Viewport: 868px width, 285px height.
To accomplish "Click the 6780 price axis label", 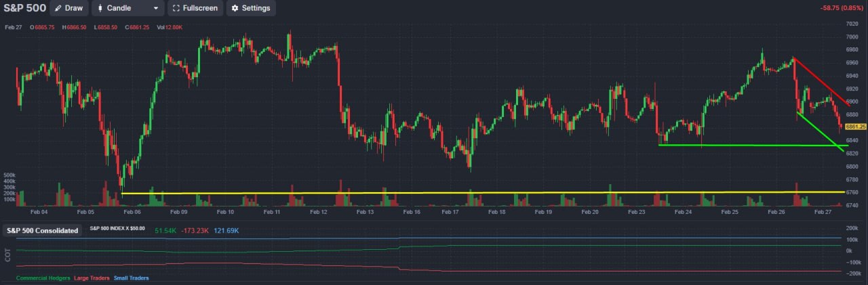I will (x=852, y=179).
